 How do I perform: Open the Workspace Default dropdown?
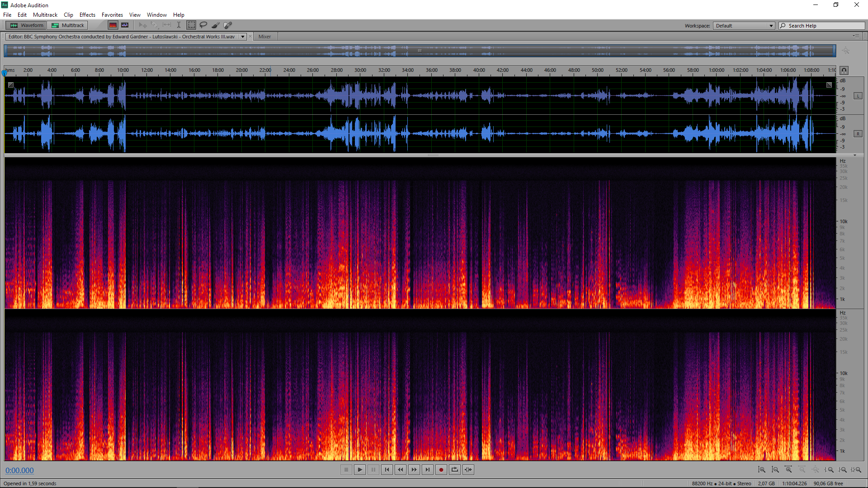[744, 26]
